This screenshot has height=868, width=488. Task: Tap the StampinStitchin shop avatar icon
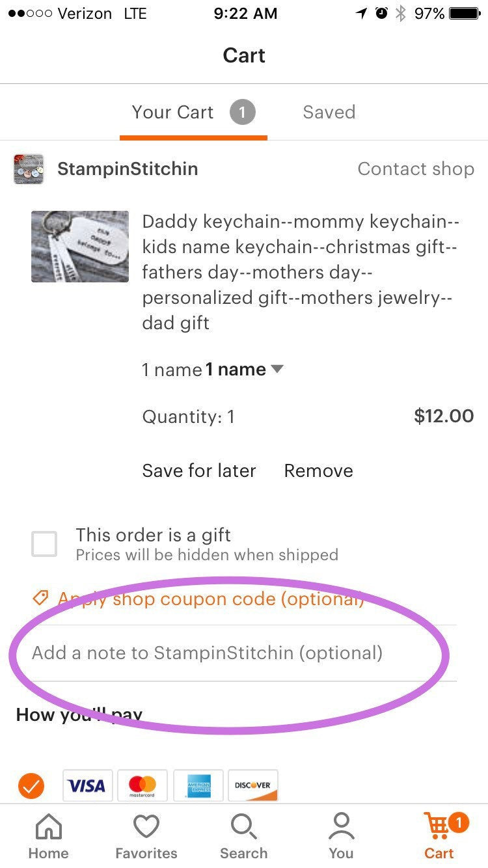(x=29, y=169)
